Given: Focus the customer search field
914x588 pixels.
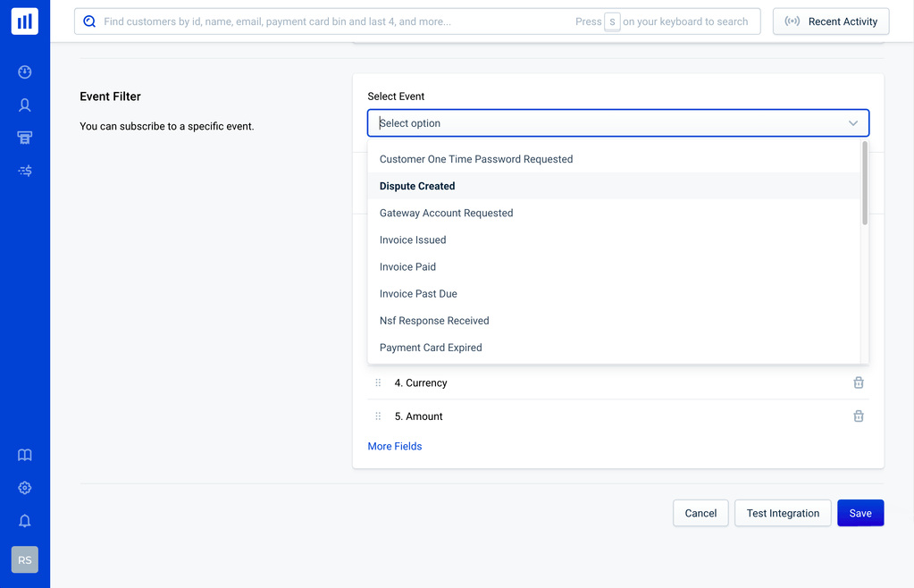Looking at the screenshot, I should pos(335,21).
